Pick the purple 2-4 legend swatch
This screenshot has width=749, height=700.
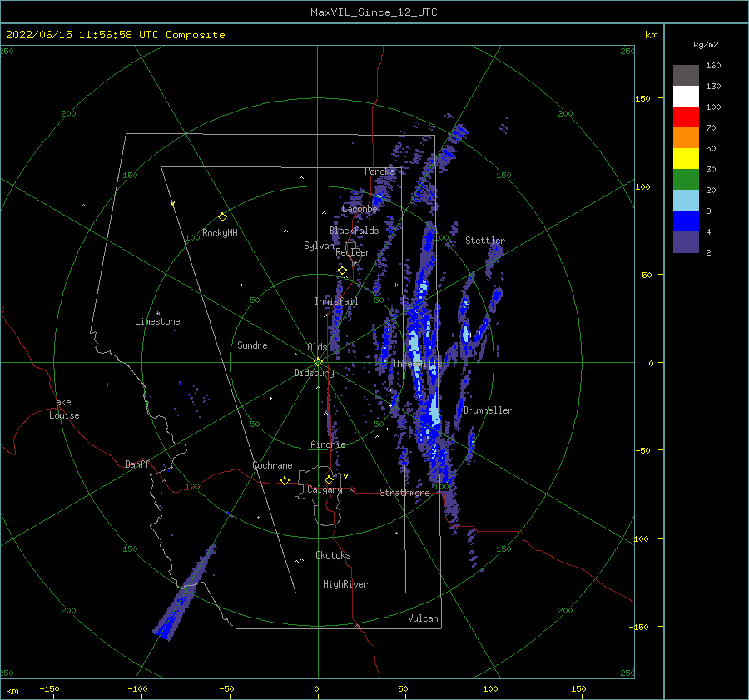coord(686,242)
